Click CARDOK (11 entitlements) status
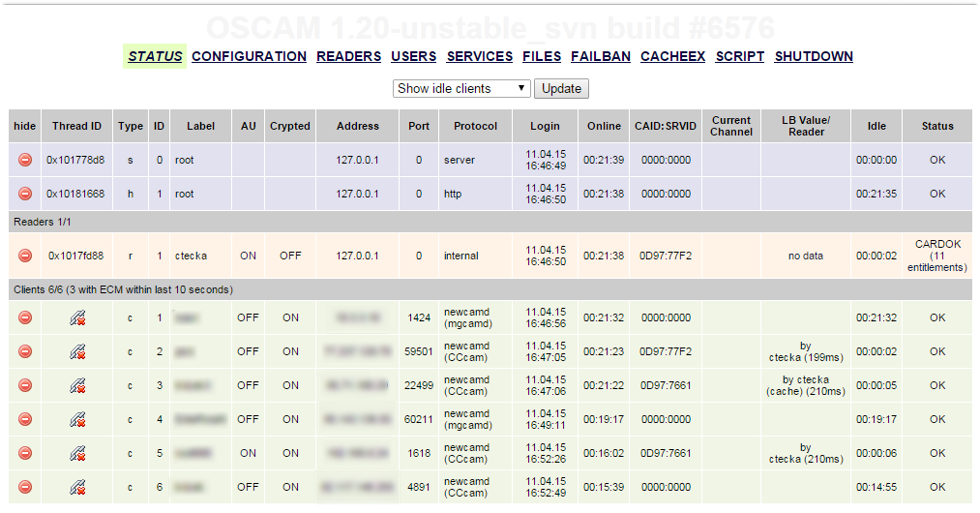Screen dimensions: 980x513 tap(937, 256)
